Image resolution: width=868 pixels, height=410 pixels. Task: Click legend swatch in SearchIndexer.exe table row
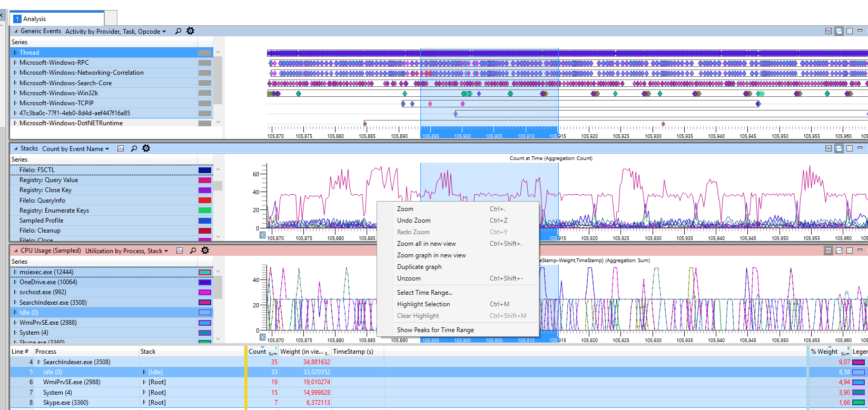coord(859,362)
